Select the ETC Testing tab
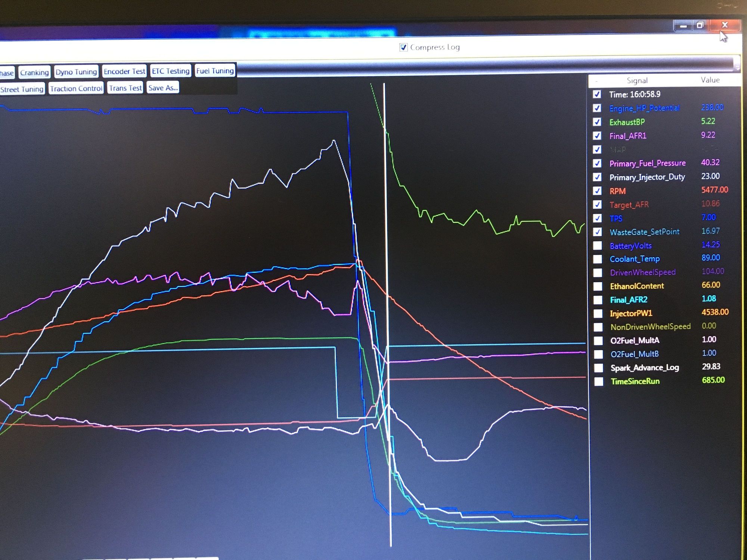This screenshot has width=747, height=560. point(171,71)
